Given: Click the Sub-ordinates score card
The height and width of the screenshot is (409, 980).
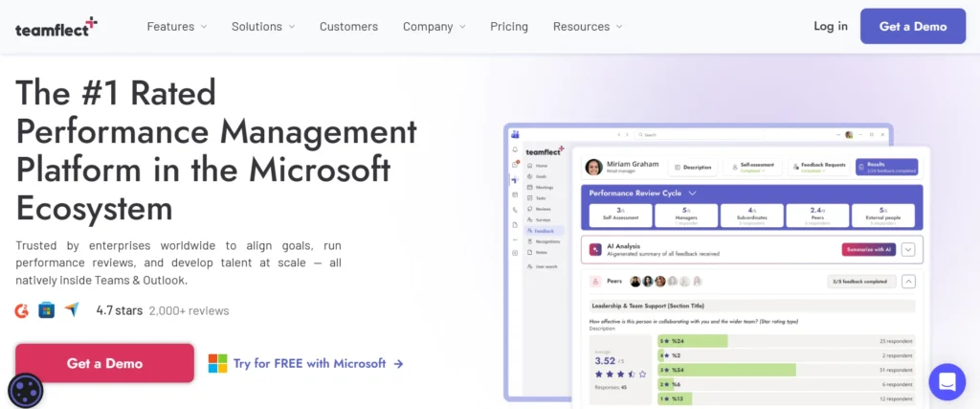Looking at the screenshot, I should click(751, 215).
